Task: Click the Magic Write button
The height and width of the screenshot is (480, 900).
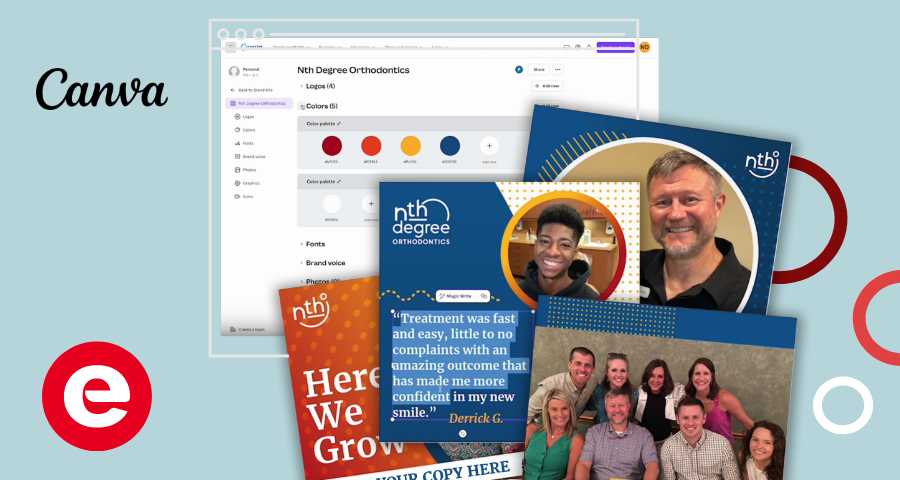Action: 456,296
